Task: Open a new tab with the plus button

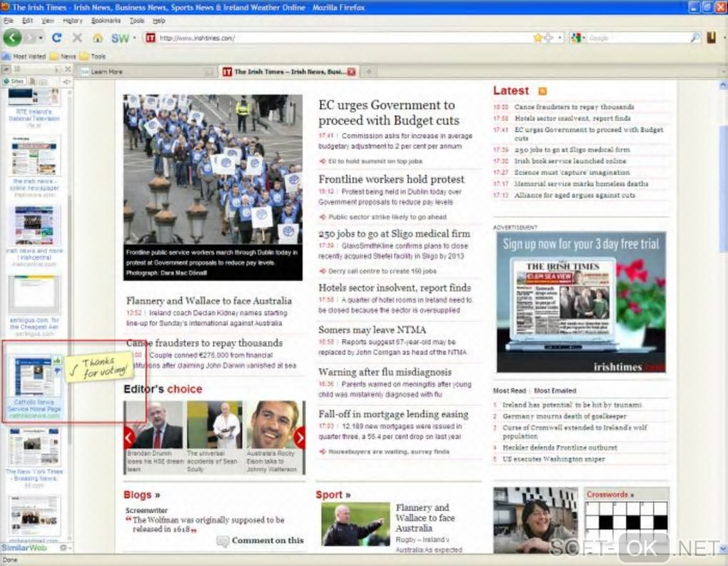Action: coord(370,71)
